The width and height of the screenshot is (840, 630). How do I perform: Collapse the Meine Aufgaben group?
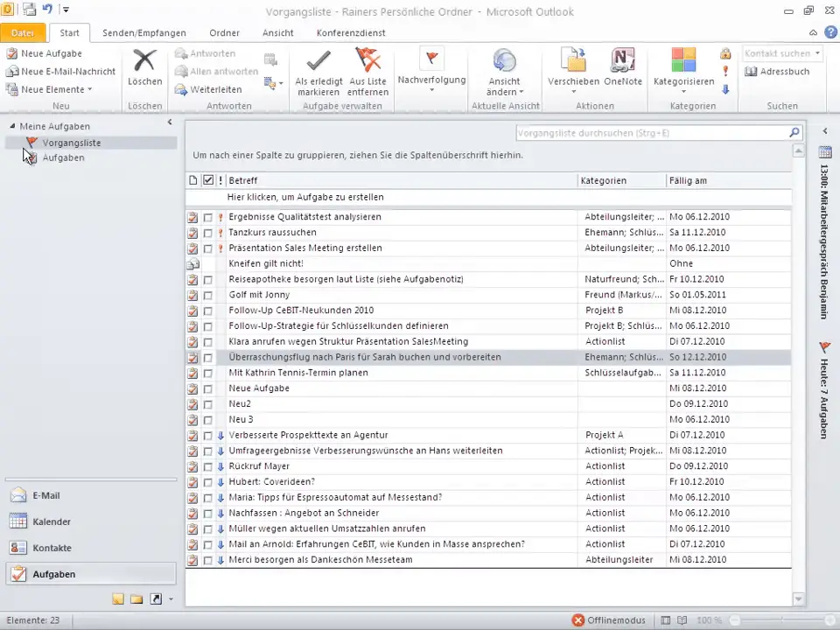pyautogui.click(x=13, y=127)
